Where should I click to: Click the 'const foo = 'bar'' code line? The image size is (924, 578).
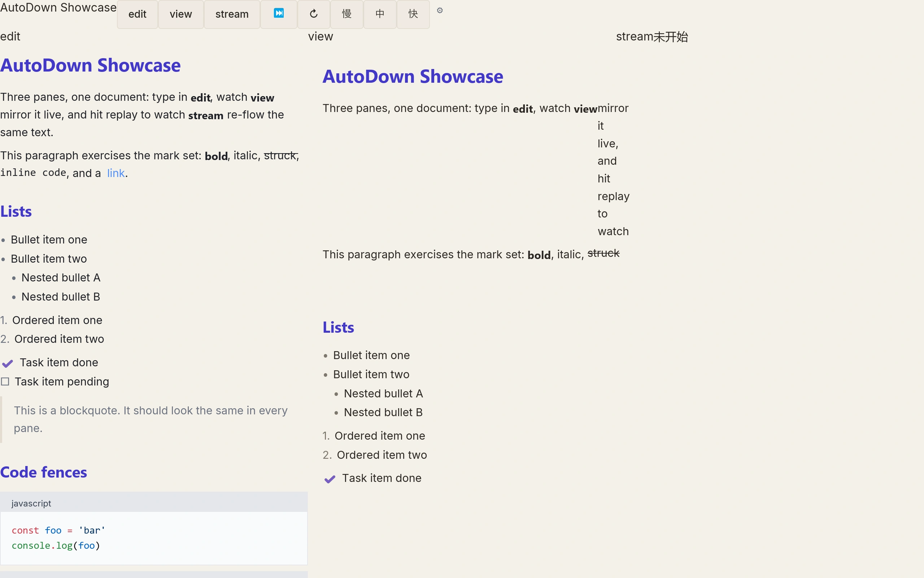pyautogui.click(x=58, y=530)
